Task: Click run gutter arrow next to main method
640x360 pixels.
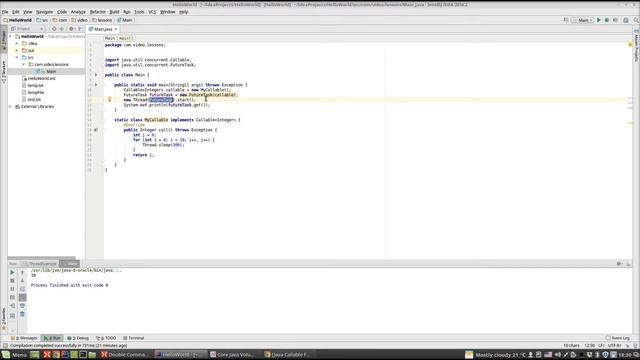Action: 96,84
